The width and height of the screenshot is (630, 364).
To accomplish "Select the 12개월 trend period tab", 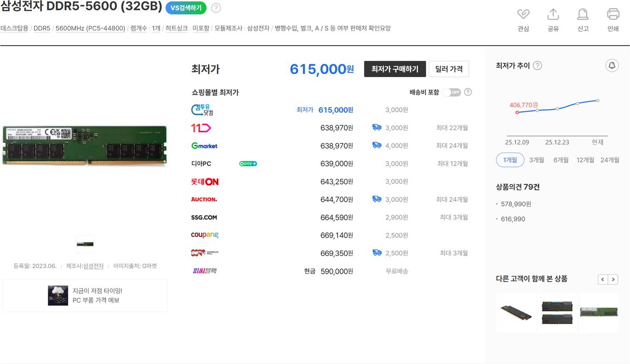I will pyautogui.click(x=585, y=160).
